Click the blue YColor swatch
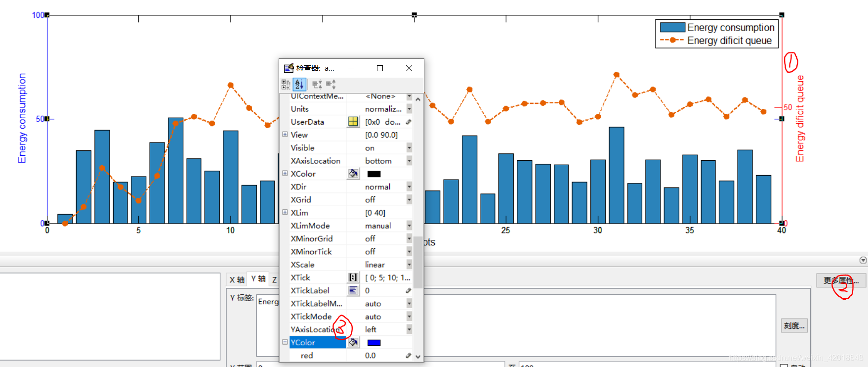 (374, 343)
